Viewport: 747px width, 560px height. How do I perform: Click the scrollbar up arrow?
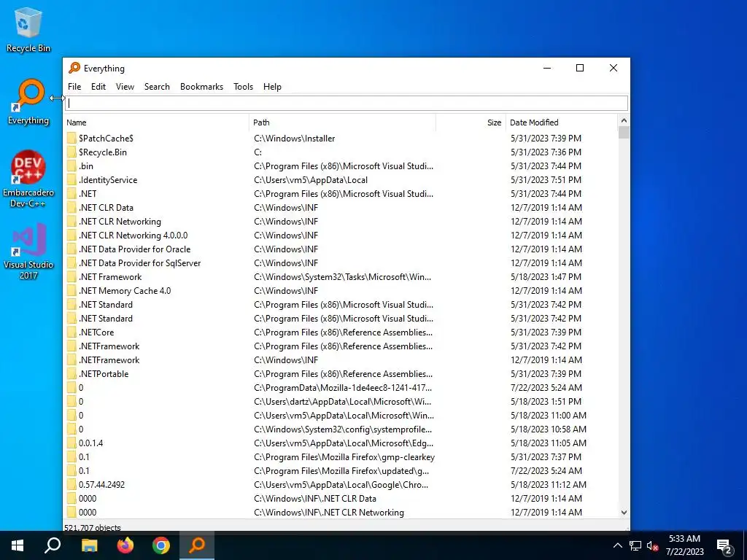tap(624, 120)
